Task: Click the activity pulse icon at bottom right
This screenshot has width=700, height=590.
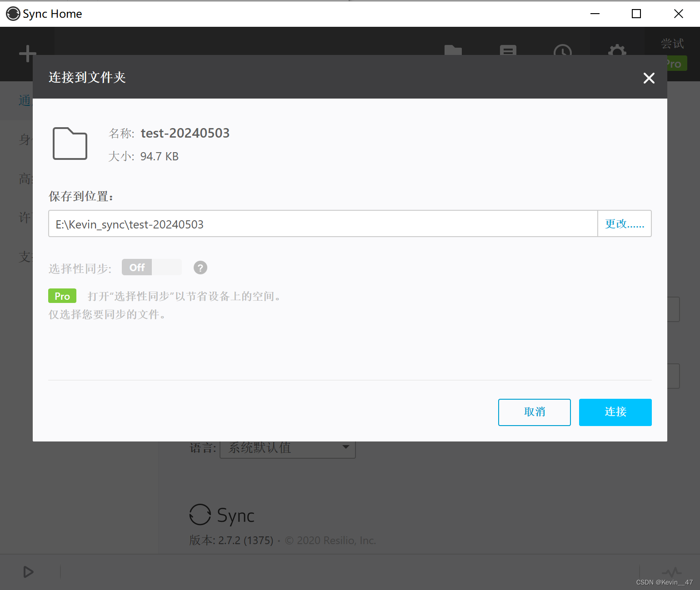Action: (x=671, y=571)
